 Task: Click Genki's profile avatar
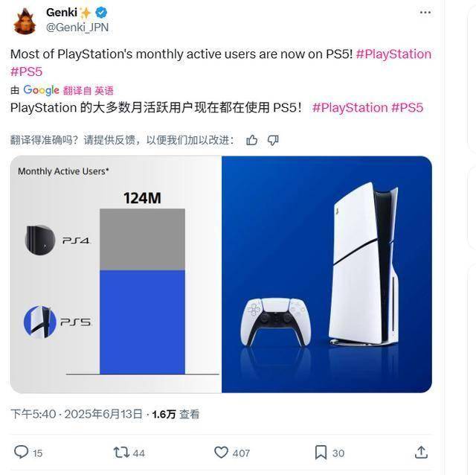25,22
